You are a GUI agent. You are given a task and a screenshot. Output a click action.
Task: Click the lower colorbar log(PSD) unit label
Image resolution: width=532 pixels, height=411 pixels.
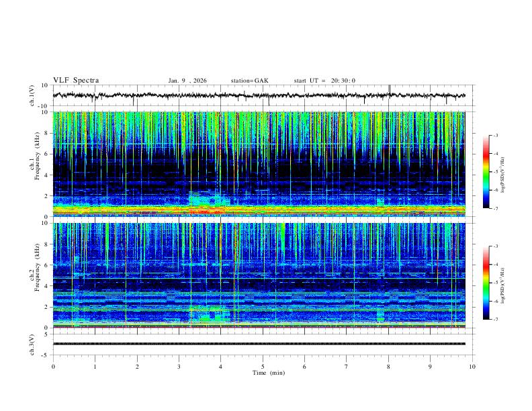tap(503, 286)
